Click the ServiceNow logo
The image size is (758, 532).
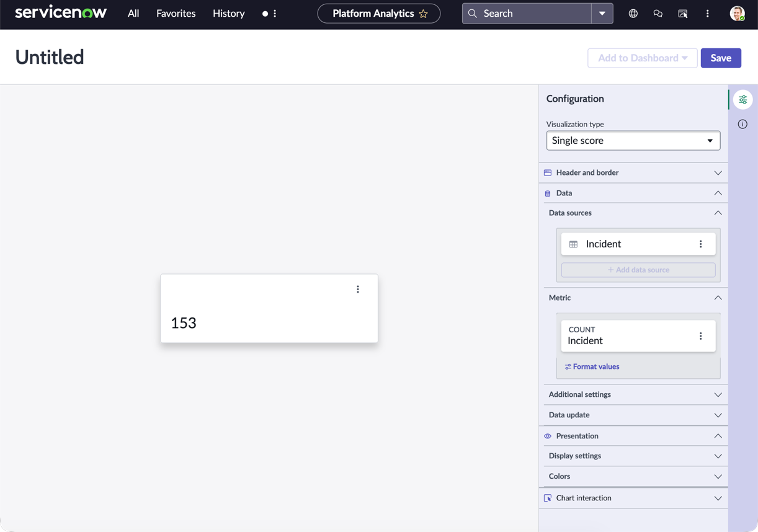[x=61, y=13]
